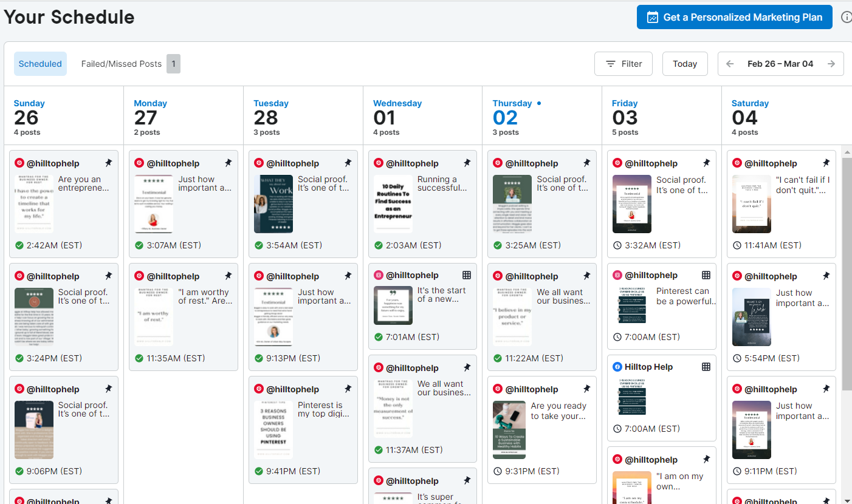Click the grid icon on Friday's Hilltop Help card
This screenshot has width=852, height=504.
pos(707,366)
